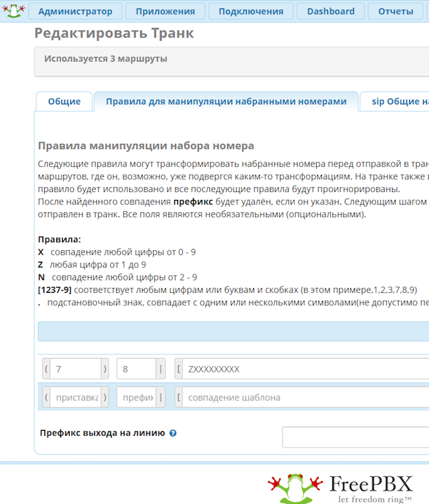Click the prepend field containing 7
429x504 pixels.
(x=75, y=369)
